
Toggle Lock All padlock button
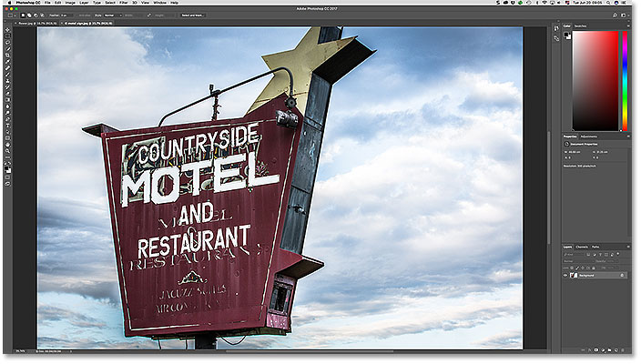(594, 268)
